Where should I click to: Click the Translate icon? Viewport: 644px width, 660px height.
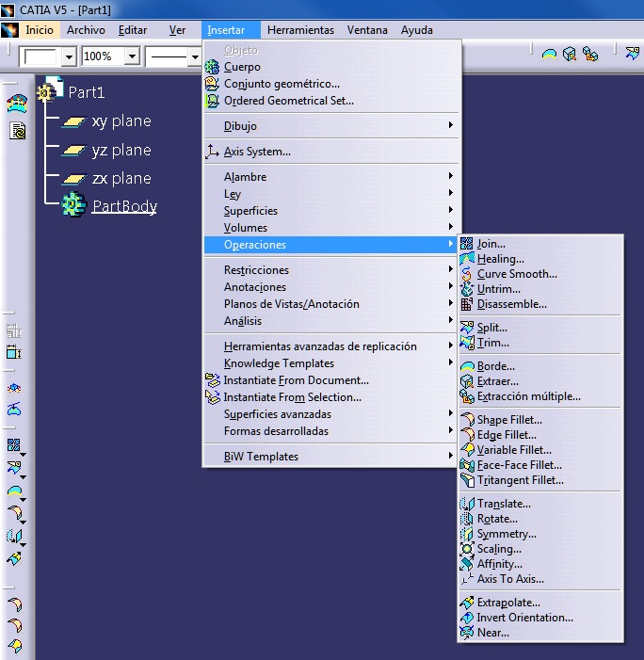pos(466,504)
